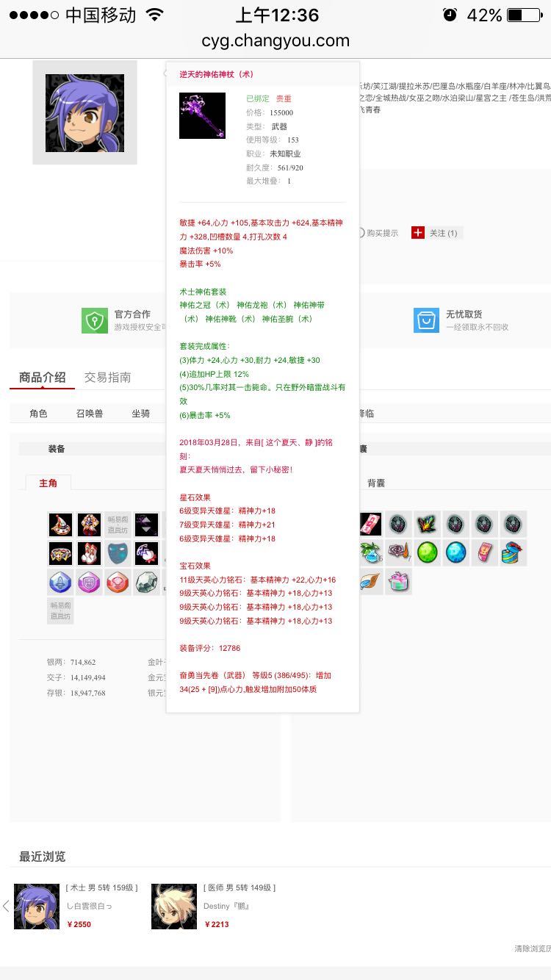Screen dimensions: 551x980
Task: Select the rabbit-eared equipment icon
Action: (x=89, y=553)
